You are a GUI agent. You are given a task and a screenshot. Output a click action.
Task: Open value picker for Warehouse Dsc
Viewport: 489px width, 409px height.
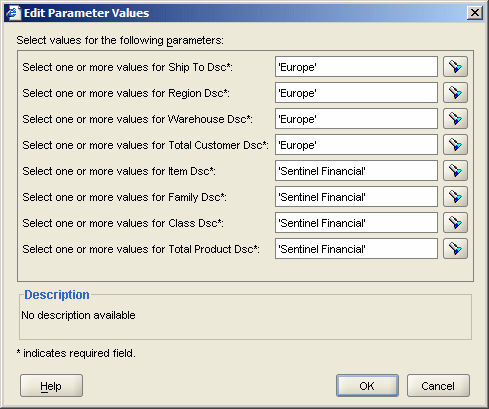click(455, 119)
